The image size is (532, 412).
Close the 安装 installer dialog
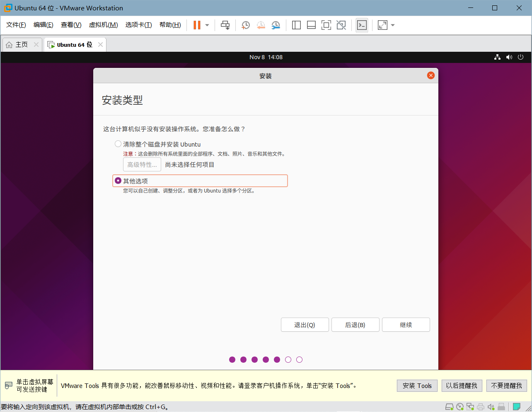click(431, 75)
